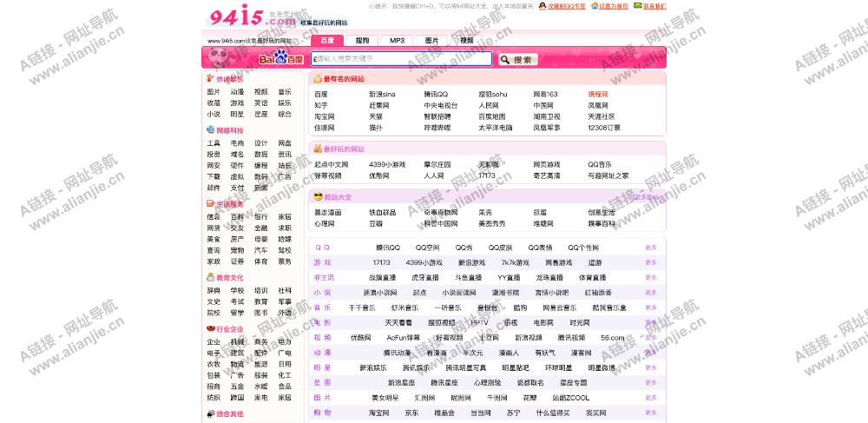Open the 12306订票 link
This screenshot has width=868, height=423.
point(604,128)
